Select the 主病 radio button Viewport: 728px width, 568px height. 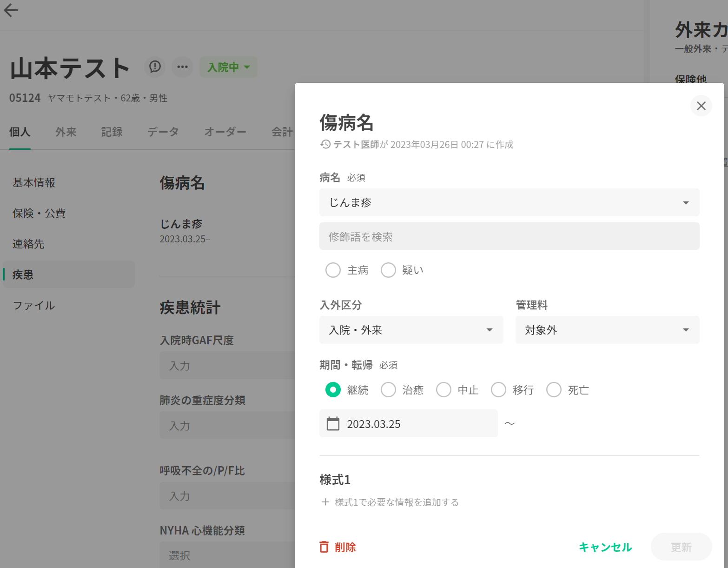[x=333, y=270]
